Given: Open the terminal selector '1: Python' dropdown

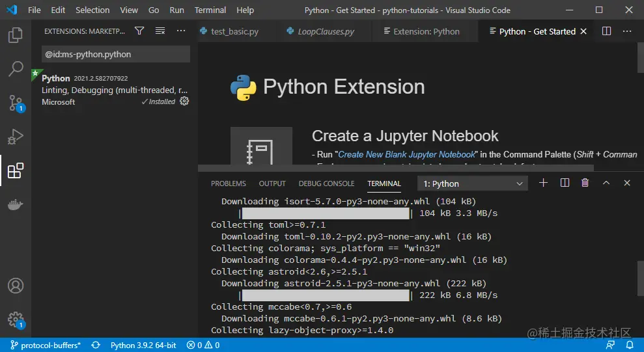Looking at the screenshot, I should pyautogui.click(x=472, y=183).
